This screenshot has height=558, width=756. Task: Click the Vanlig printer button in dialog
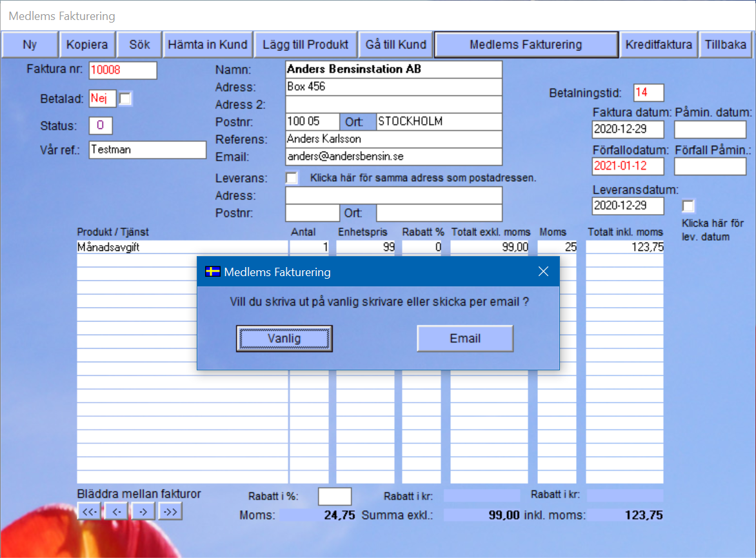(x=284, y=339)
